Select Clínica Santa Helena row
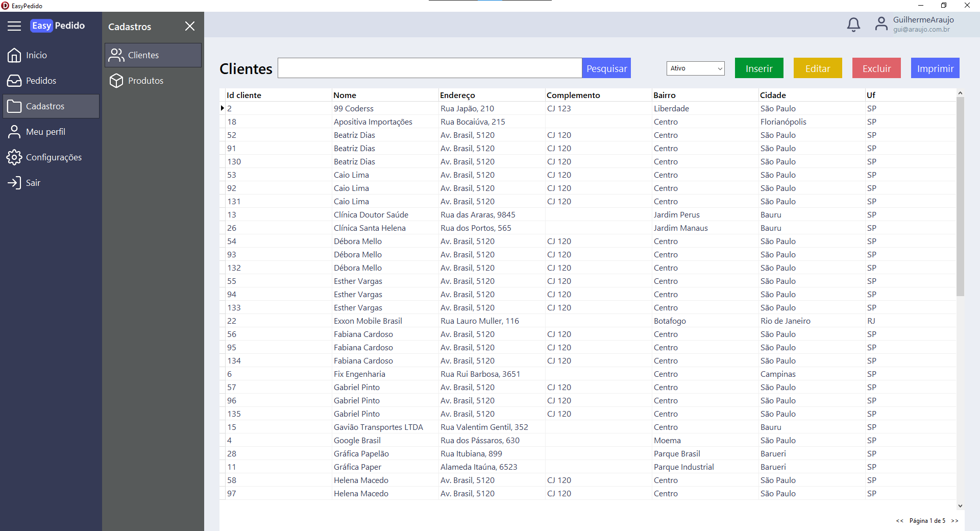Viewport: 980px width, 531px height. [587, 228]
